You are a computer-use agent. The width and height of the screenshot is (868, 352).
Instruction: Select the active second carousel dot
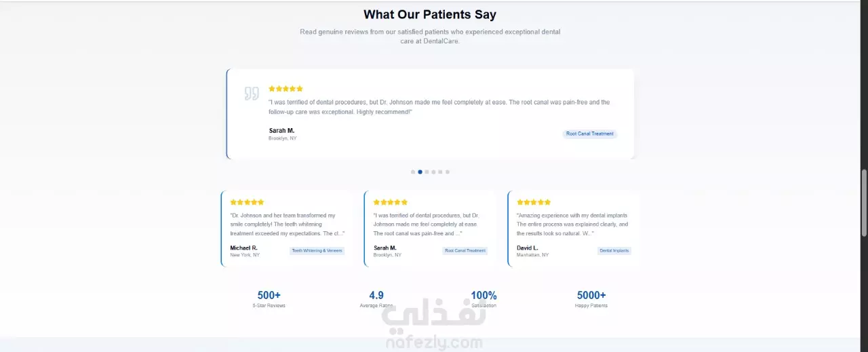(x=420, y=172)
